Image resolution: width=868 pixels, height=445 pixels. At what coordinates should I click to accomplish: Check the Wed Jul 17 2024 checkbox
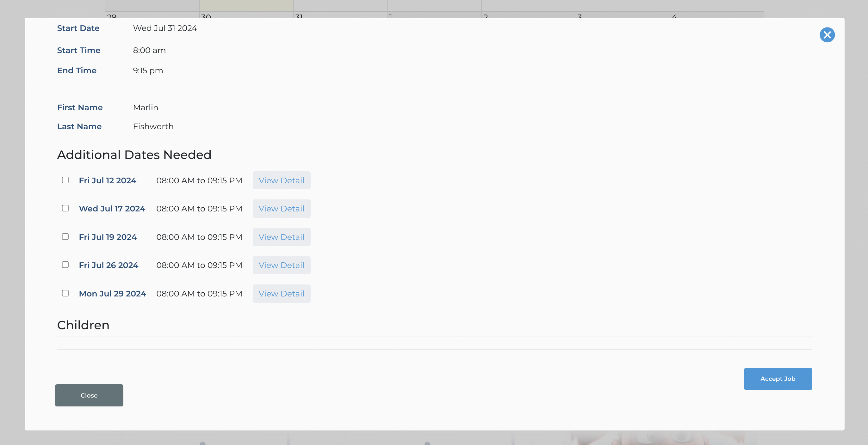(x=65, y=208)
